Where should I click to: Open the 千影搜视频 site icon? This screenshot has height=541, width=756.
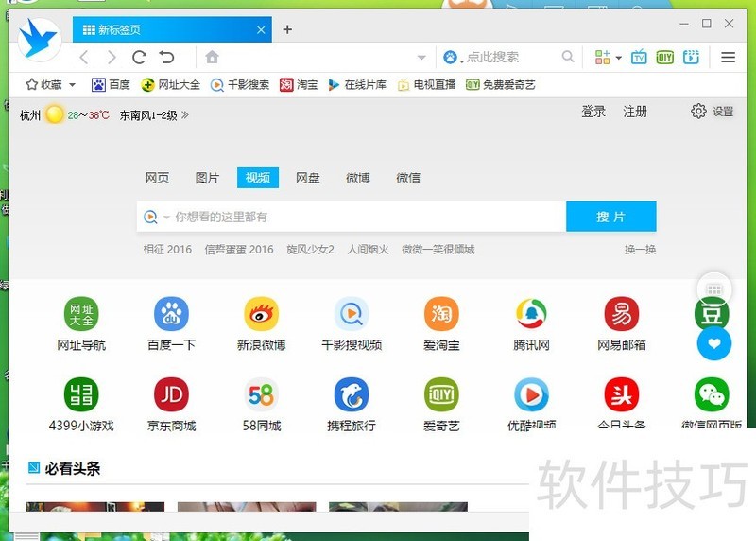(352, 314)
